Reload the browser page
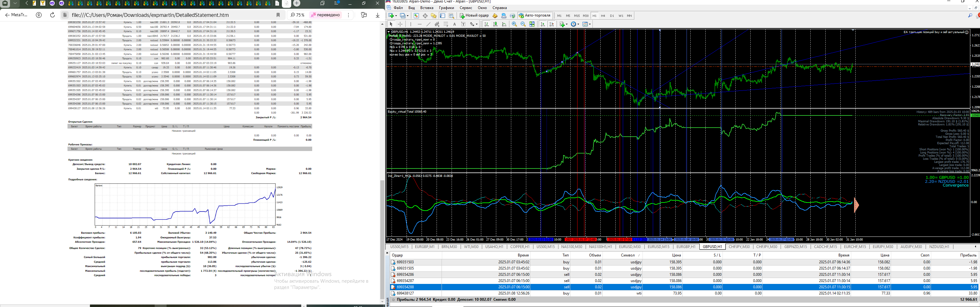 (x=52, y=15)
